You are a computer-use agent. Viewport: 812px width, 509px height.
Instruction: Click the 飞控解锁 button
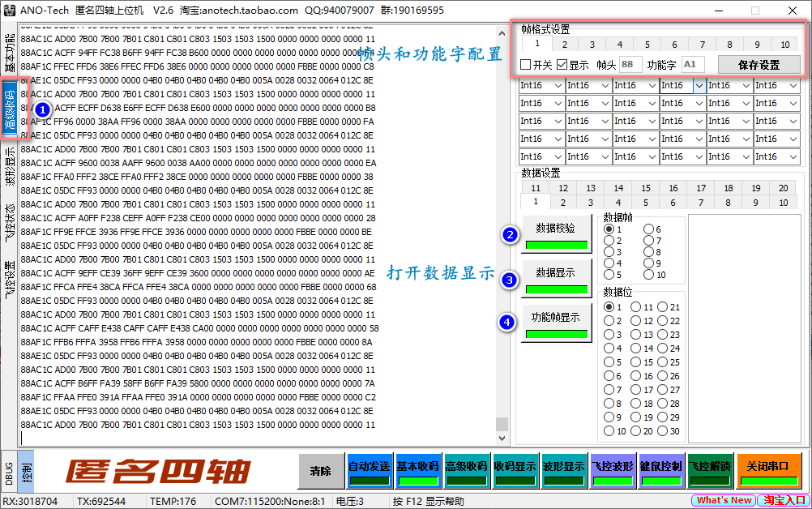click(710, 471)
